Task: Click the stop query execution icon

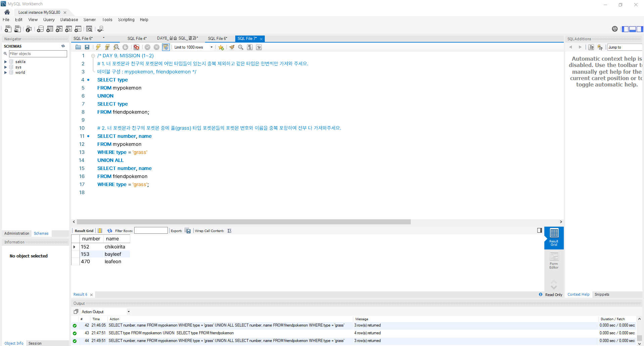Action: point(126,47)
